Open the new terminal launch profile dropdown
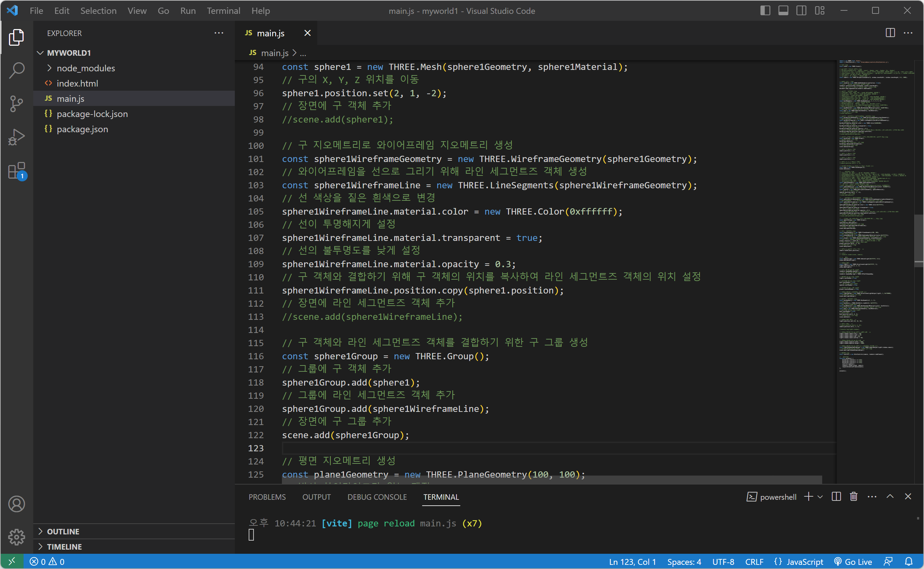 (x=820, y=497)
